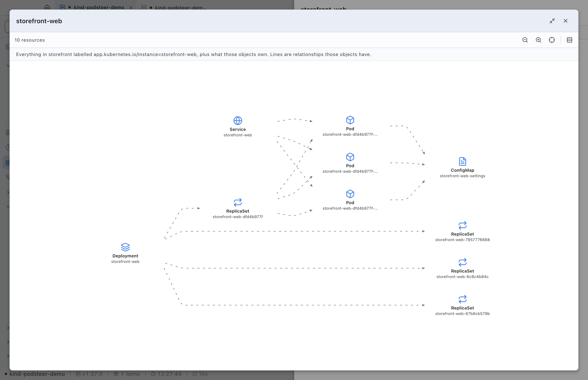Select ReplicaSet storefront-web-dfd4b977f node icon

pos(238,202)
